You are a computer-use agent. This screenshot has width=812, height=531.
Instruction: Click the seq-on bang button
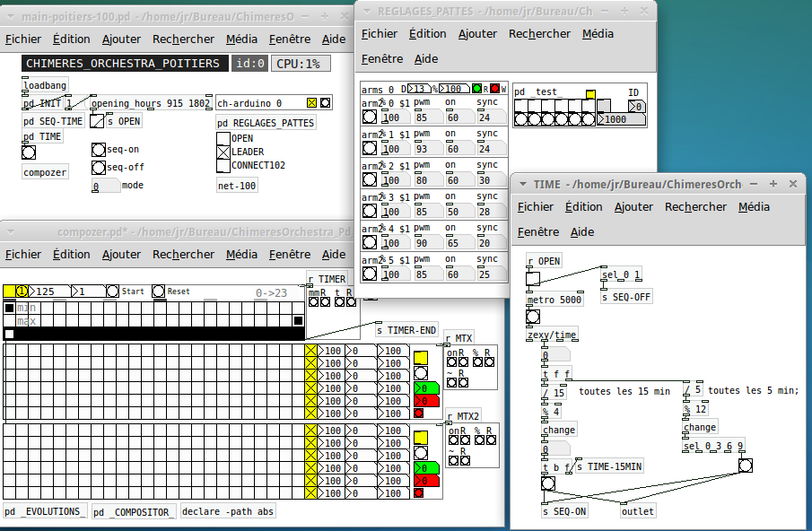(x=99, y=150)
